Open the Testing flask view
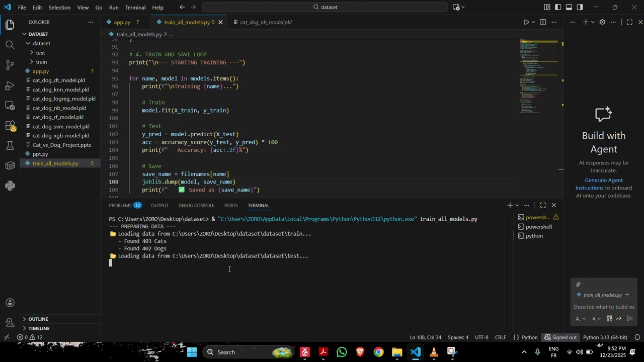644x362 pixels. tap(10, 146)
